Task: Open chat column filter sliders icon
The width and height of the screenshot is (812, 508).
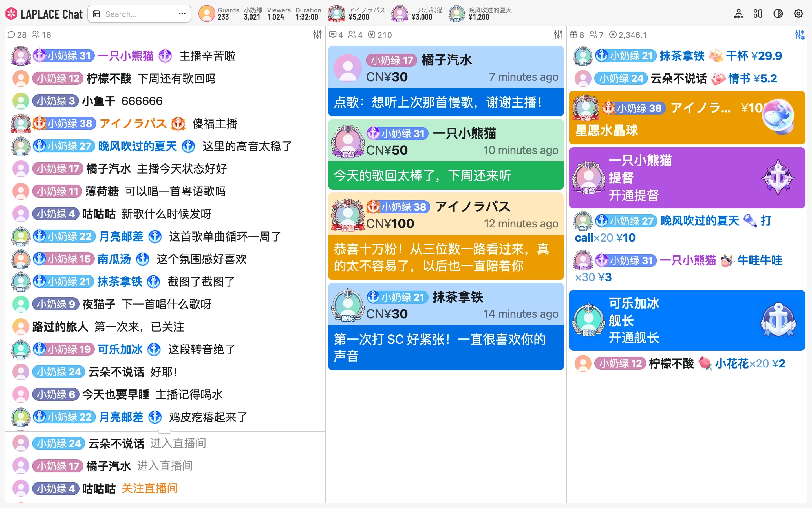Action: point(317,35)
